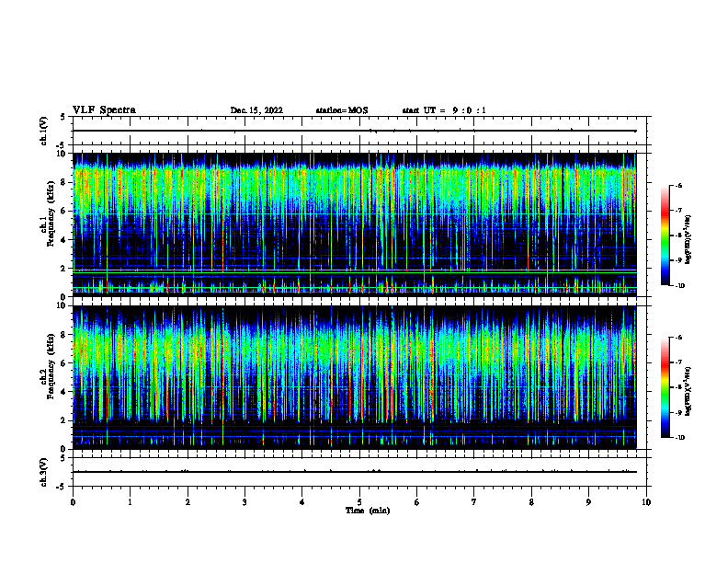728x563 pixels.
Task: Click the ch.3 voltage waveform trace
Action: (355, 472)
